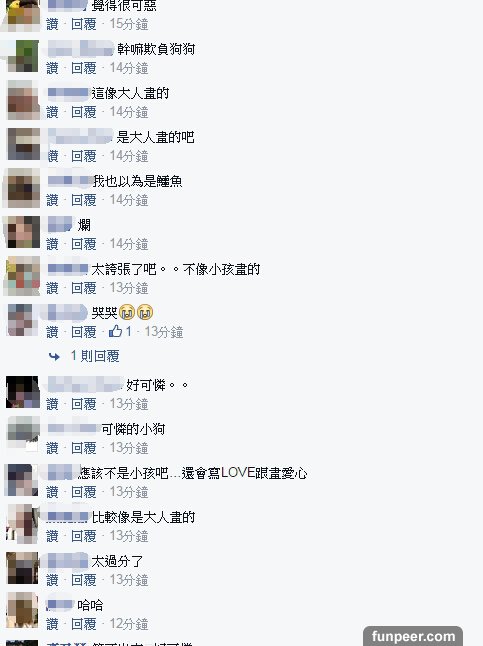Like the comment 爛

click(x=52, y=244)
